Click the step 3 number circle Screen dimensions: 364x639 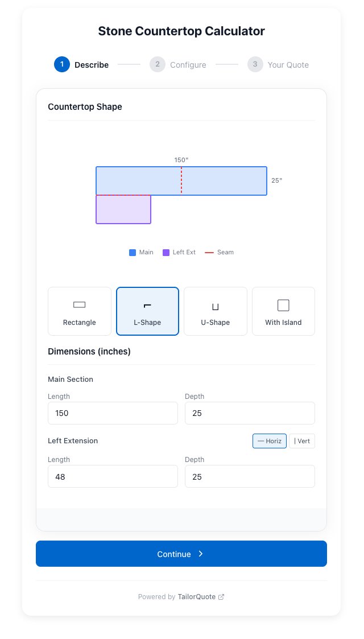coord(255,64)
